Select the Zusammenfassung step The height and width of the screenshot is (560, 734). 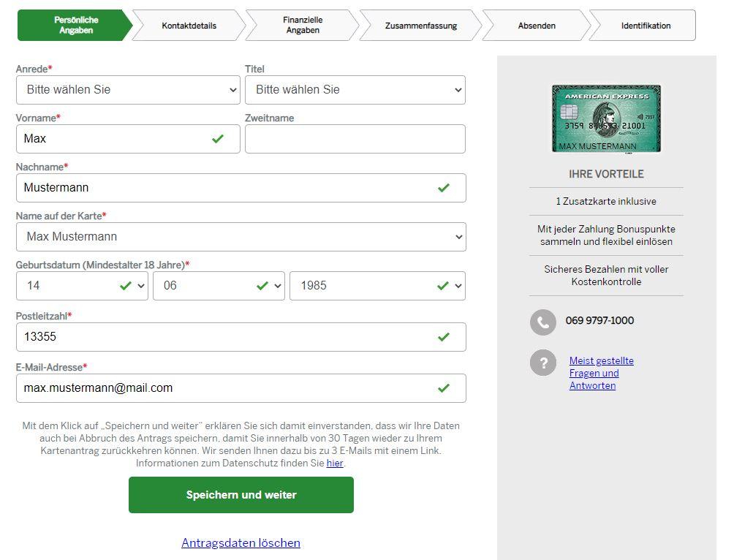[421, 26]
